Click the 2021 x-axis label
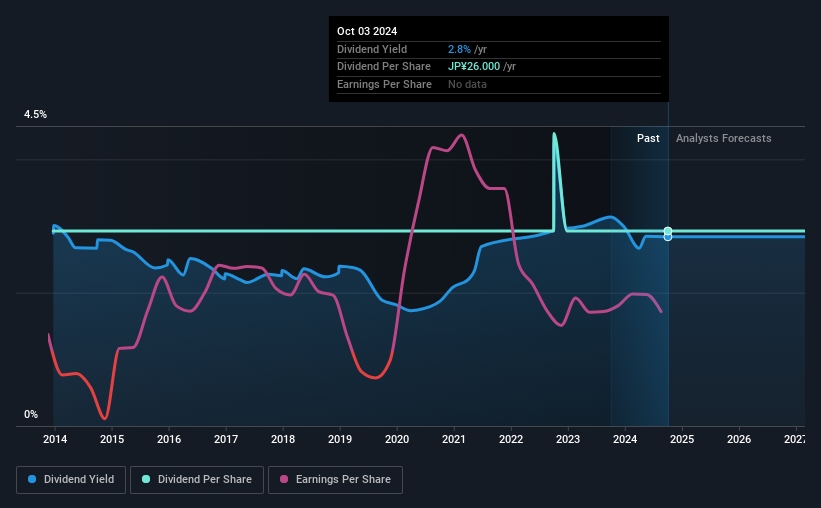 click(454, 439)
